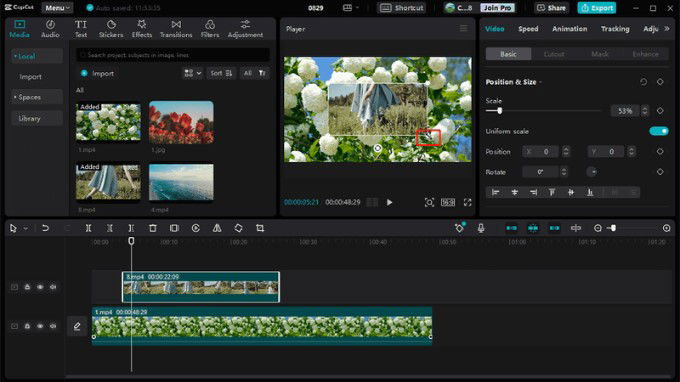The height and width of the screenshot is (382, 680).
Task: Open the Library section
Action: click(x=36, y=118)
